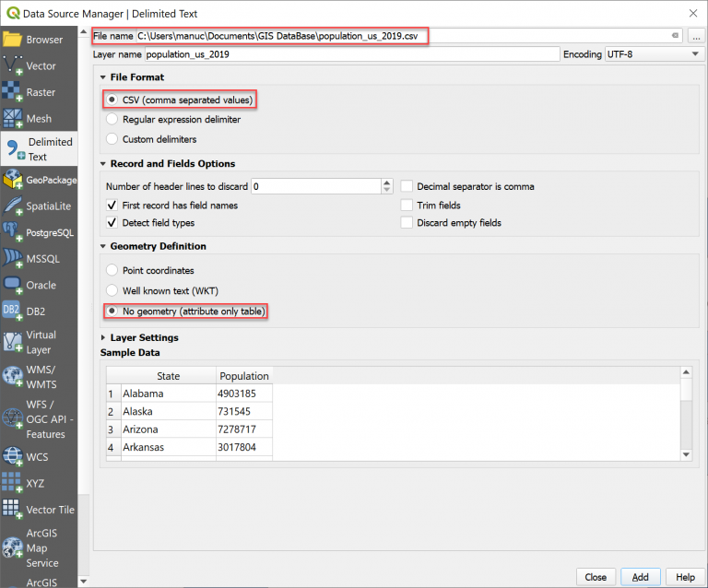Open the Browser source icon
Screen dimensions: 708x588
coord(12,40)
